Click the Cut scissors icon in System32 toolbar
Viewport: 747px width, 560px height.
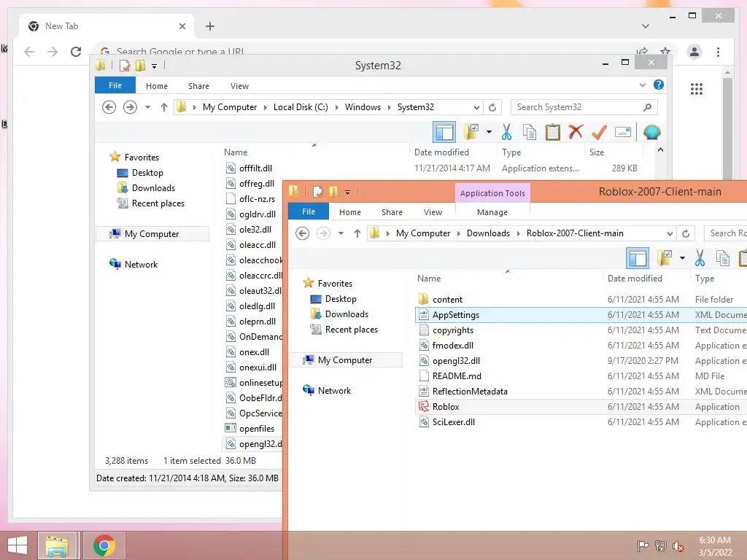506,132
